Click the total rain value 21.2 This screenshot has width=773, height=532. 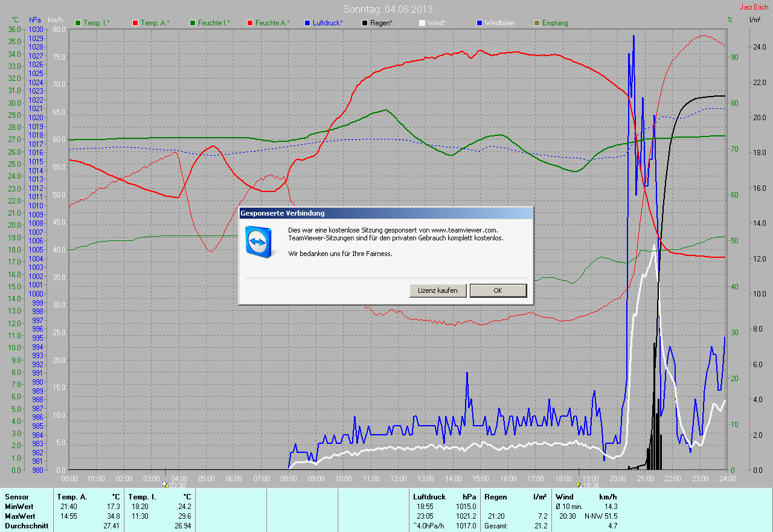pos(540,526)
